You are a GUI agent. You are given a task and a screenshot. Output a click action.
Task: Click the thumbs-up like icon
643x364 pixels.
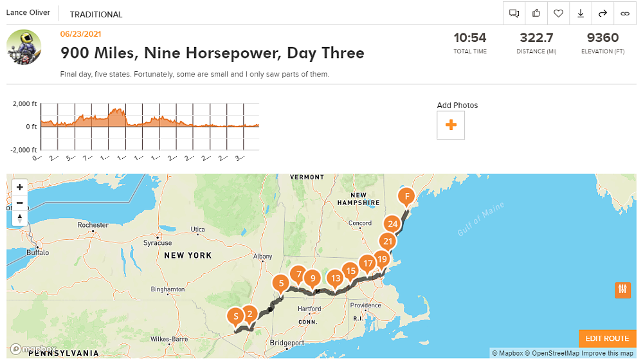click(536, 14)
